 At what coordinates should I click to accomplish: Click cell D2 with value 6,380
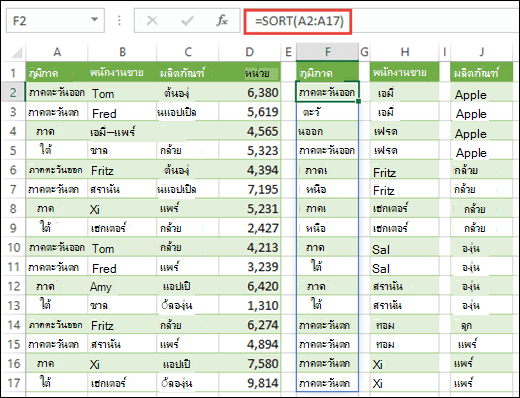click(249, 93)
